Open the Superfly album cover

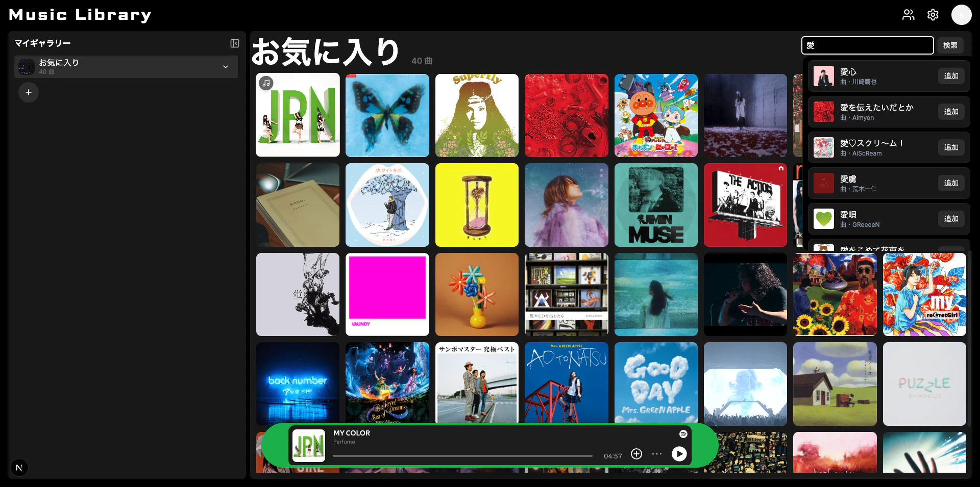(477, 115)
